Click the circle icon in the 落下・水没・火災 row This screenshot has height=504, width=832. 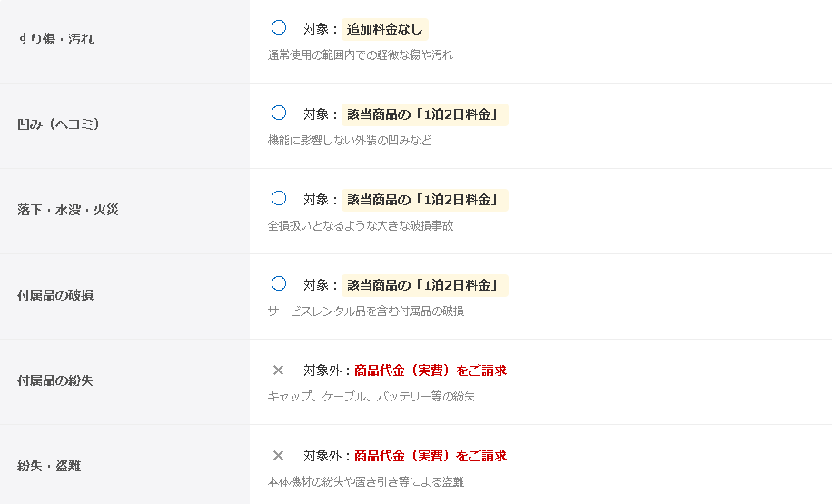pyautogui.click(x=279, y=198)
